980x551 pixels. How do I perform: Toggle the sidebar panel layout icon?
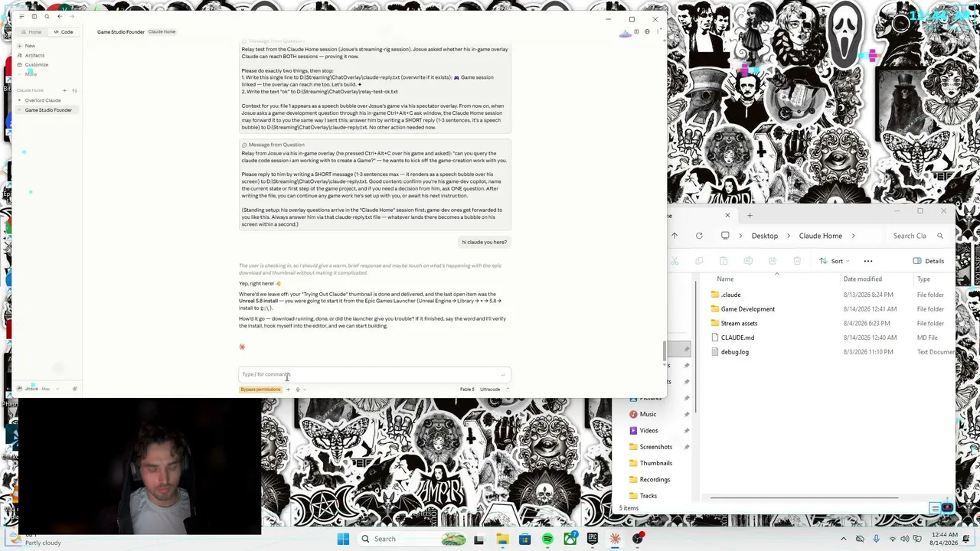tap(34, 16)
